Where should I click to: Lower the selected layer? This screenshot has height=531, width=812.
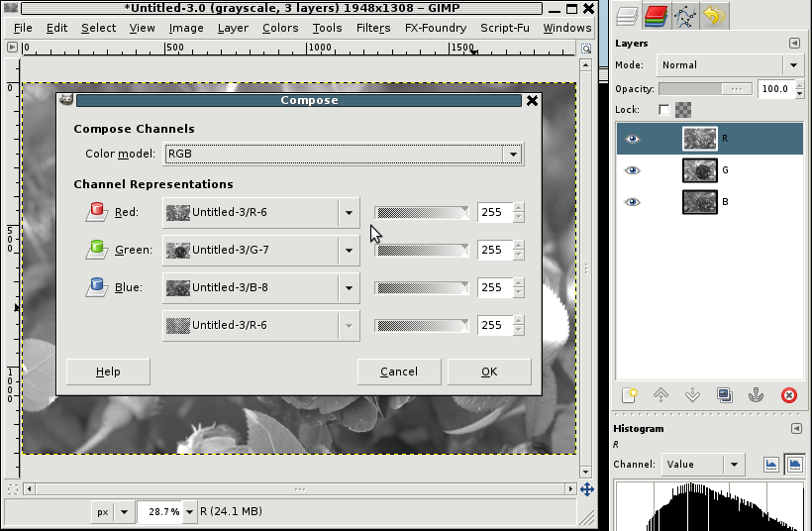pos(692,395)
